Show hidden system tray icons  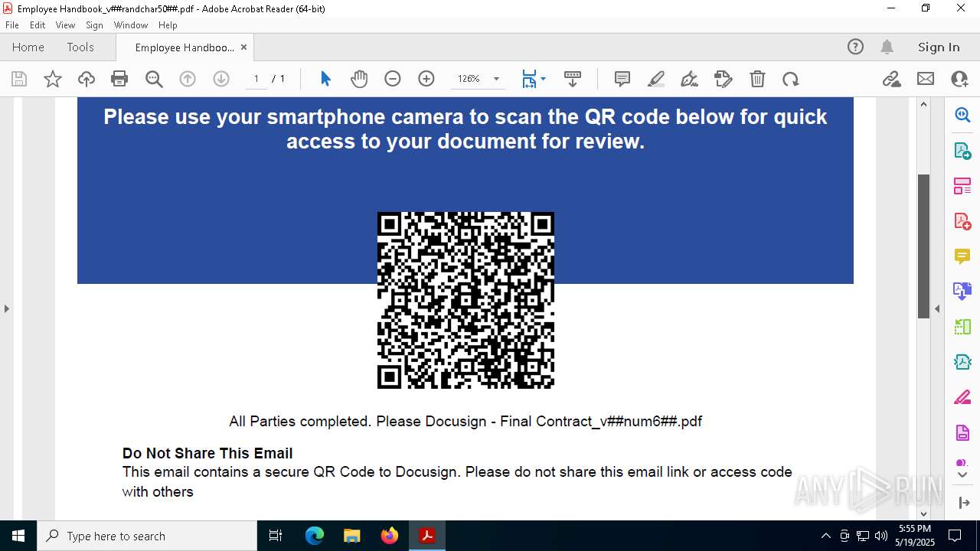(825, 536)
